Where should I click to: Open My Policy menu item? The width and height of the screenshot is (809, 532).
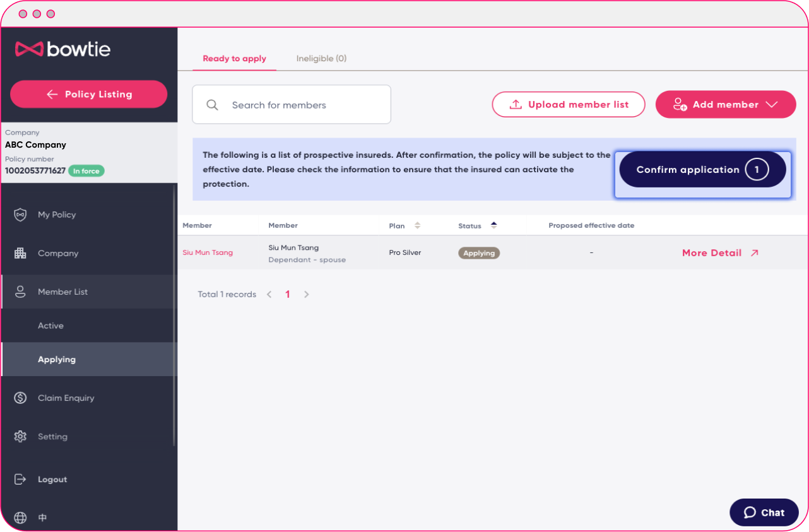click(x=88, y=215)
